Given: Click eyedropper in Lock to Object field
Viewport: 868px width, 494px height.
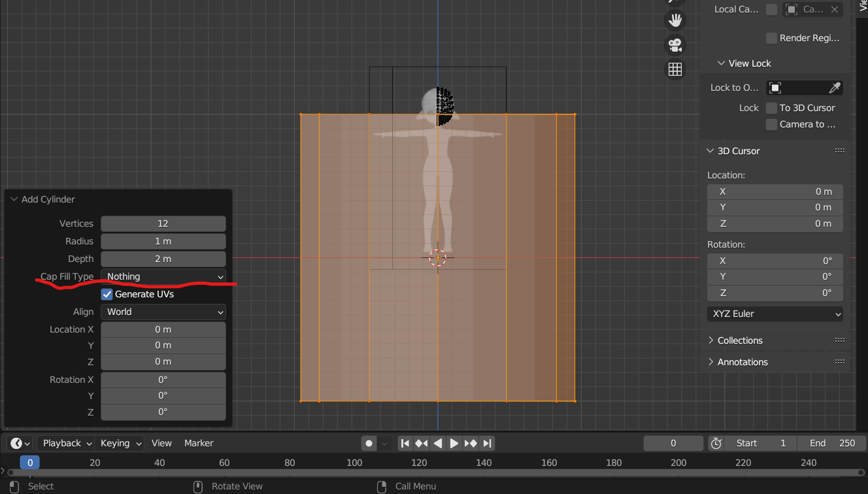Looking at the screenshot, I should coord(834,88).
